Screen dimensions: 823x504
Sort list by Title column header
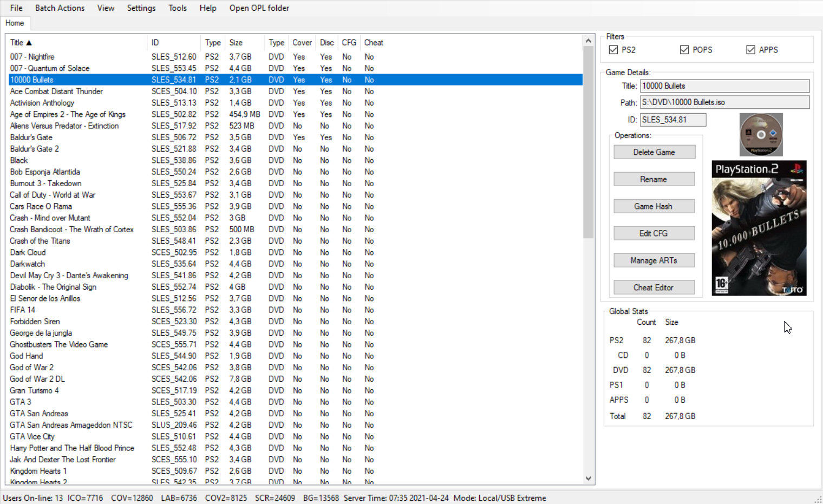(76, 43)
